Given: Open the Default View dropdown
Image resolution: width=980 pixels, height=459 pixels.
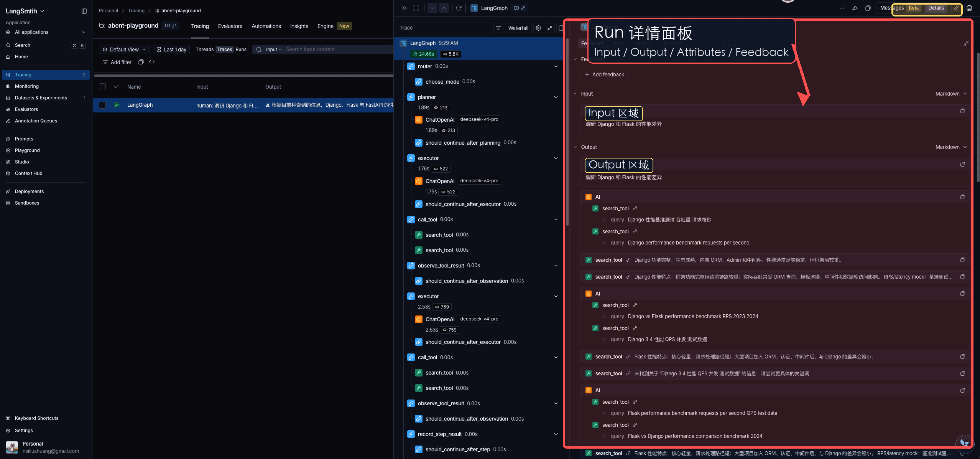Looking at the screenshot, I should [124, 50].
